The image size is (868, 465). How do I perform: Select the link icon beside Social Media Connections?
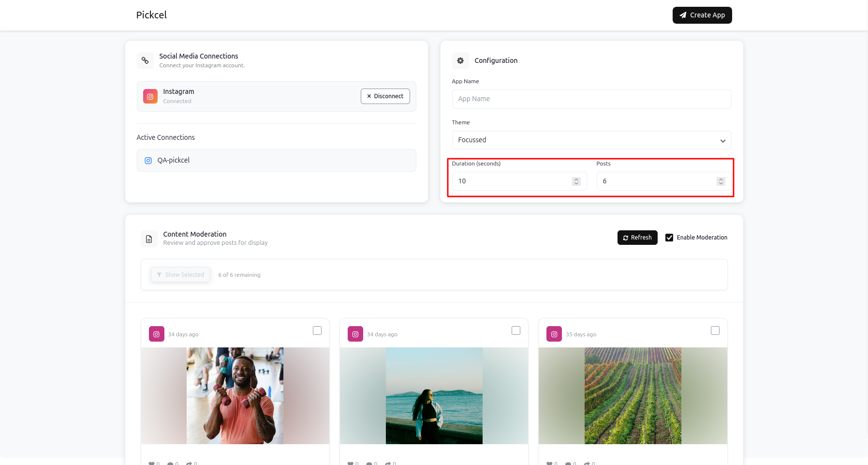pyautogui.click(x=145, y=60)
